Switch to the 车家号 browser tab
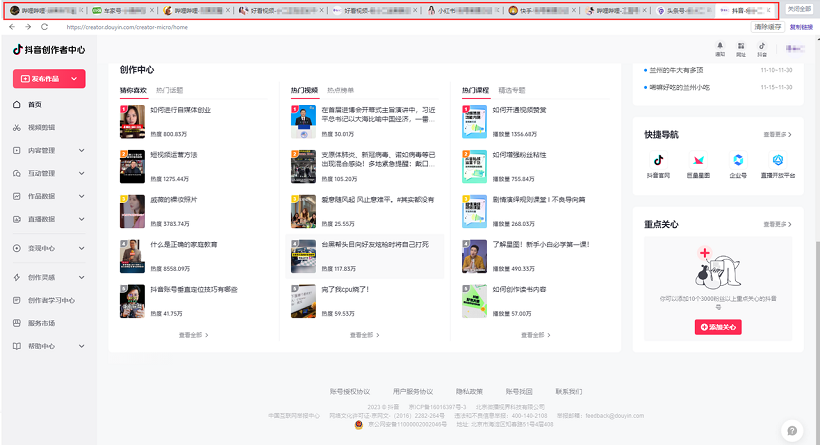Image resolution: width=820 pixels, height=445 pixels. pyautogui.click(x=123, y=10)
